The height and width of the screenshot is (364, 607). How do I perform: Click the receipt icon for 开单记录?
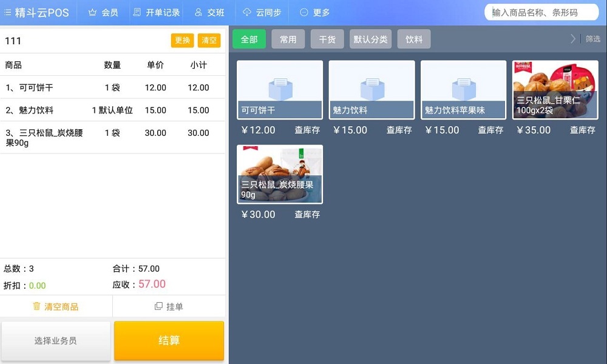[137, 12]
